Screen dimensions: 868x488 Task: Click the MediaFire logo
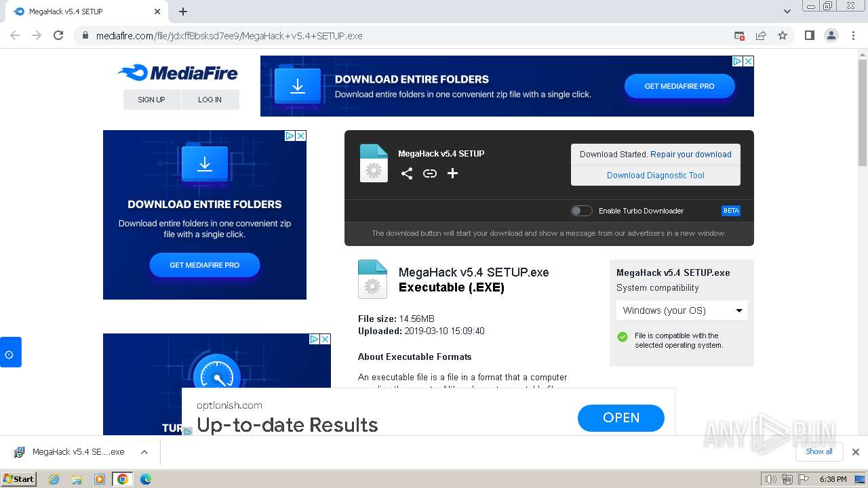(x=178, y=73)
